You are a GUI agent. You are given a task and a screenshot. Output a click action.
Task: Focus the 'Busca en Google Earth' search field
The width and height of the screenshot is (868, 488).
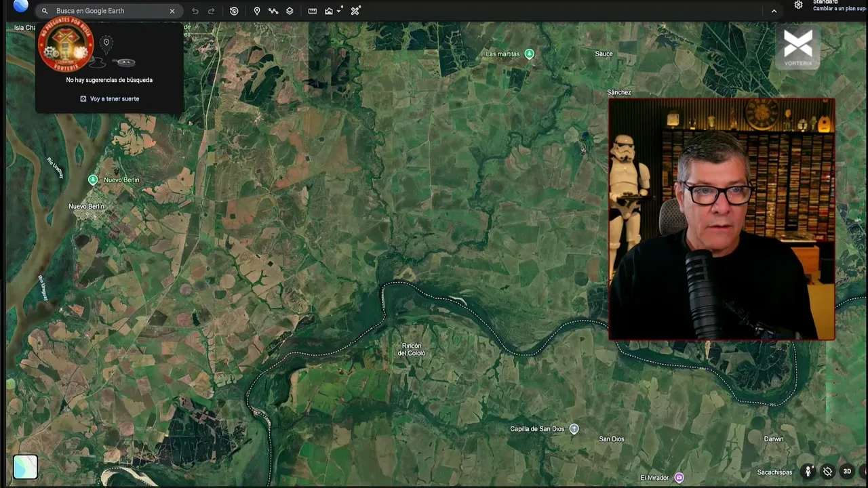click(108, 11)
